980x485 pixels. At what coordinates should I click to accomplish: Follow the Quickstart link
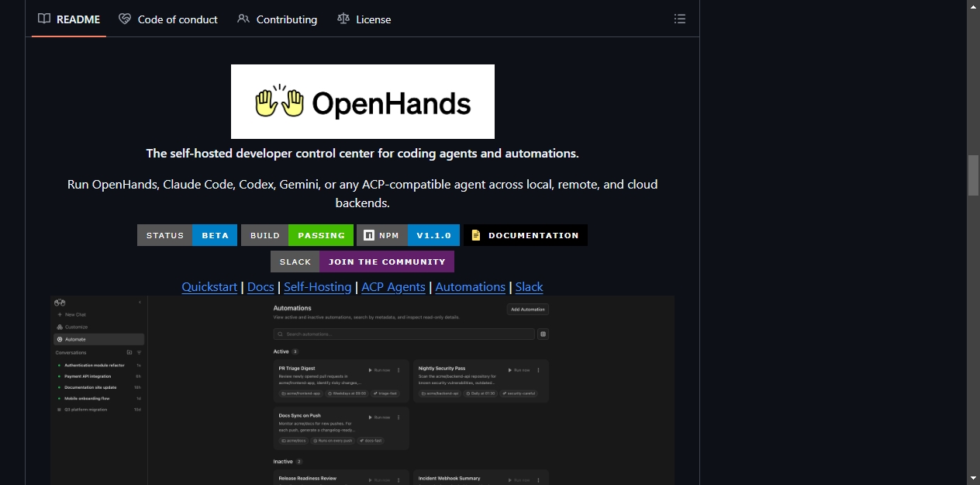pyautogui.click(x=209, y=286)
